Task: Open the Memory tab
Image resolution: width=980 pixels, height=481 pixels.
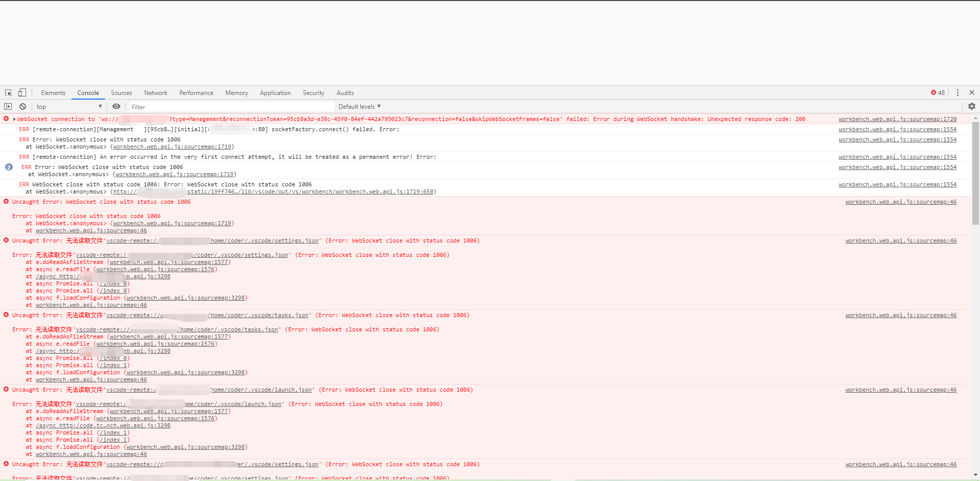Action: pyautogui.click(x=237, y=93)
